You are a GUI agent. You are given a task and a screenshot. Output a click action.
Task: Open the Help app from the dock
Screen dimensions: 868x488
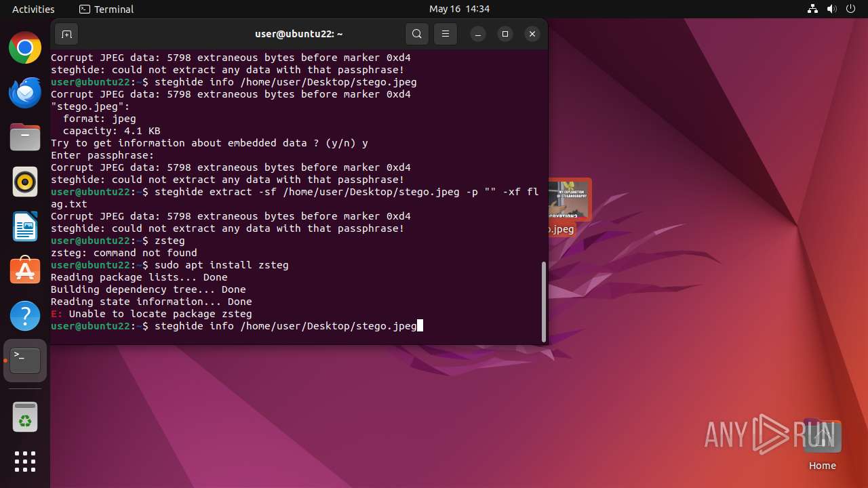(x=25, y=316)
